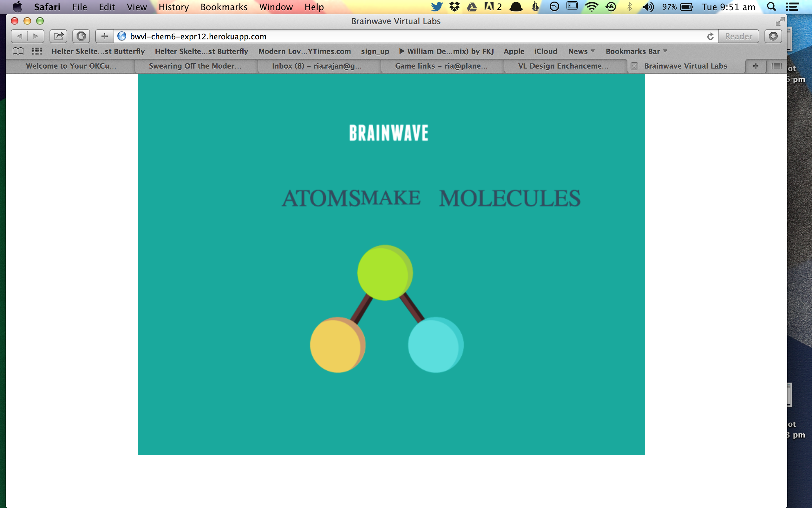Open the Apple menu
This screenshot has width=812, height=508.
[x=17, y=7]
